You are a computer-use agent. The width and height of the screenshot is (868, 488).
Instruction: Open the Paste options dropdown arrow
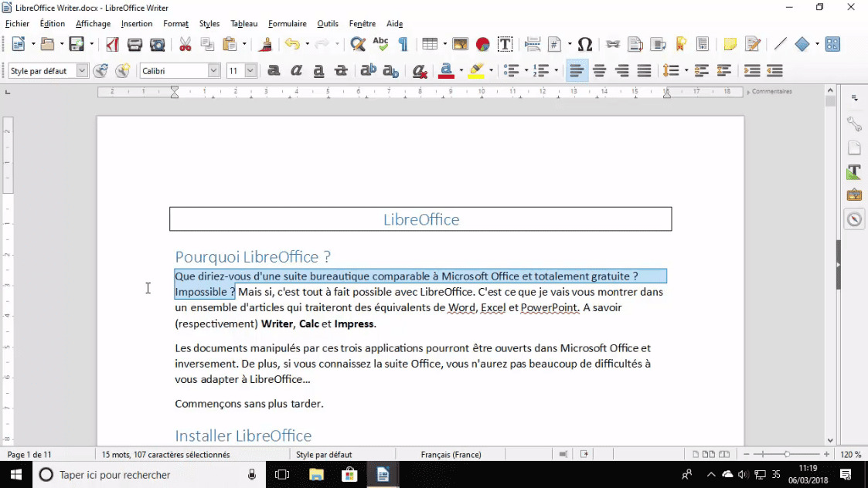click(x=244, y=44)
